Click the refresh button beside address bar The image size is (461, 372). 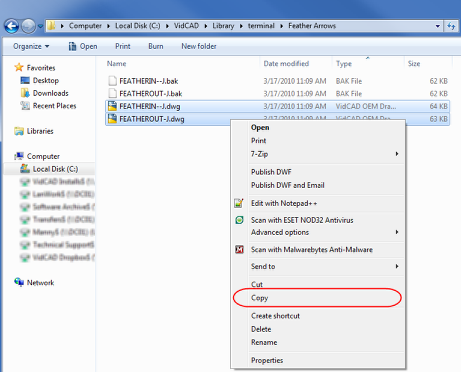(451, 26)
